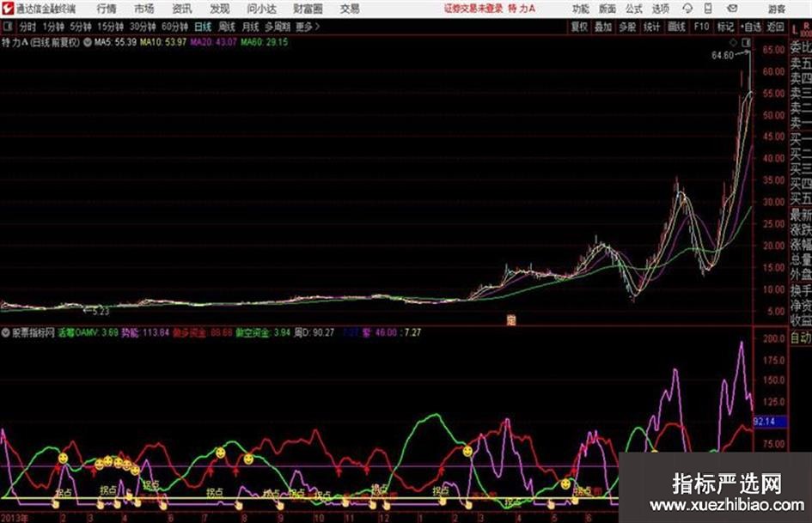Switch to 1分钟 chart period

pyautogui.click(x=53, y=27)
